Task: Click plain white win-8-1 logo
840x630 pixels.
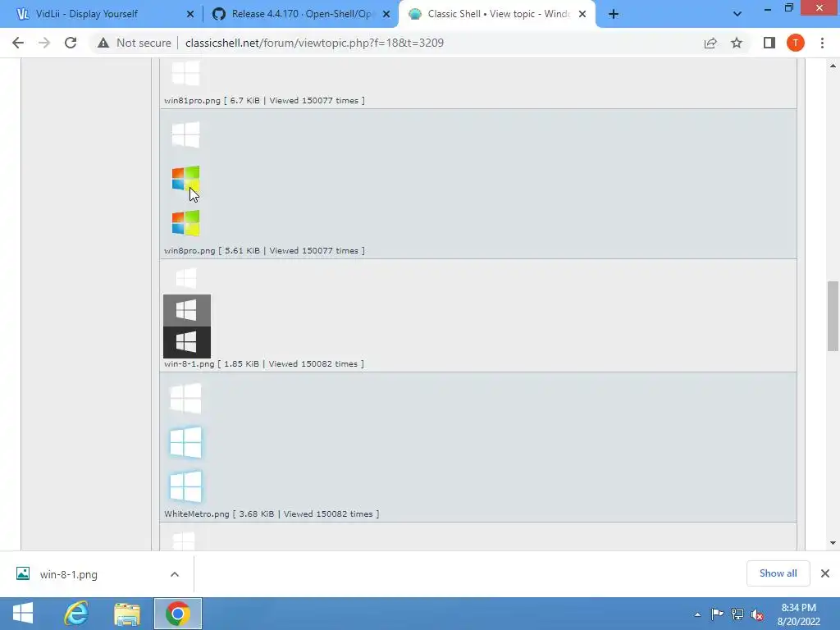Action: coord(186,279)
